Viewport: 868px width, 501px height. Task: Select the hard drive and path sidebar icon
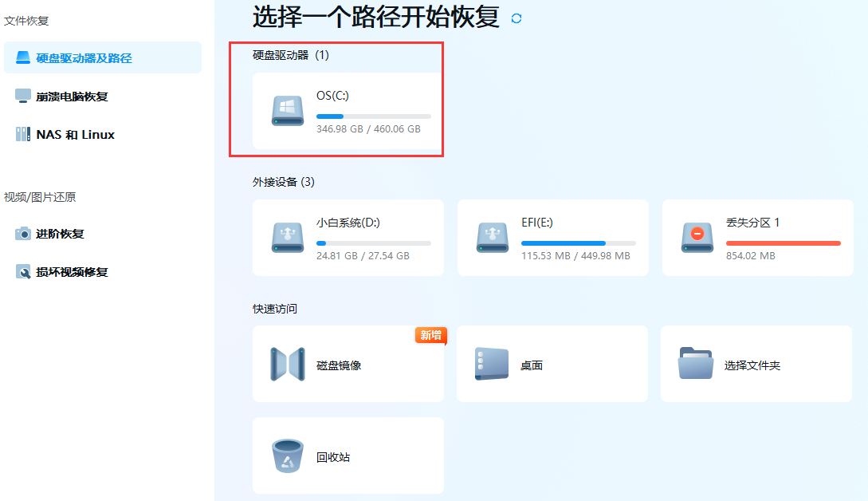22,57
